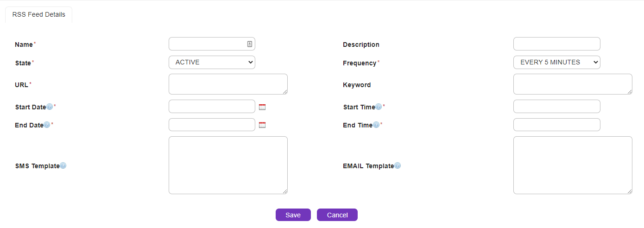
Task: Click the Start Time help icon
Action: click(379, 107)
